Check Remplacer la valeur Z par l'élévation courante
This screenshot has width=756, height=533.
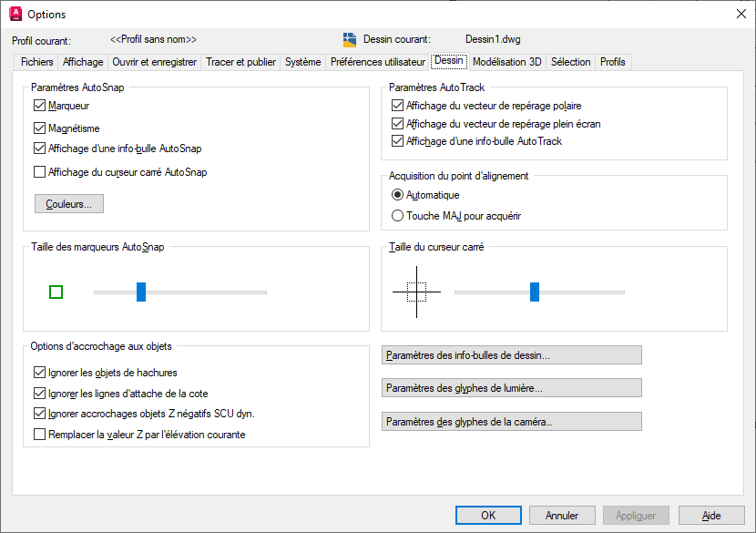[39, 435]
